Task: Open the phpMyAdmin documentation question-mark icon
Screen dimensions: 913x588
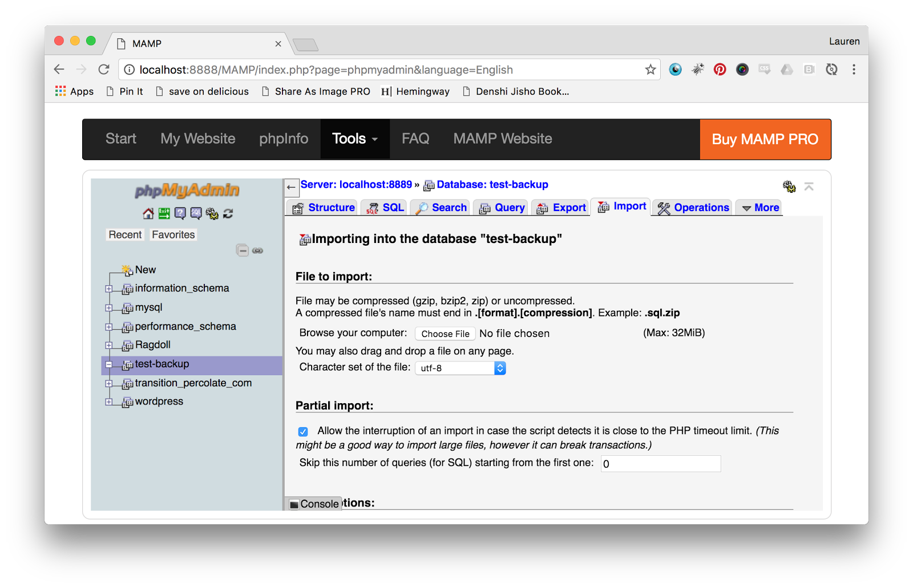Action: 180,213
